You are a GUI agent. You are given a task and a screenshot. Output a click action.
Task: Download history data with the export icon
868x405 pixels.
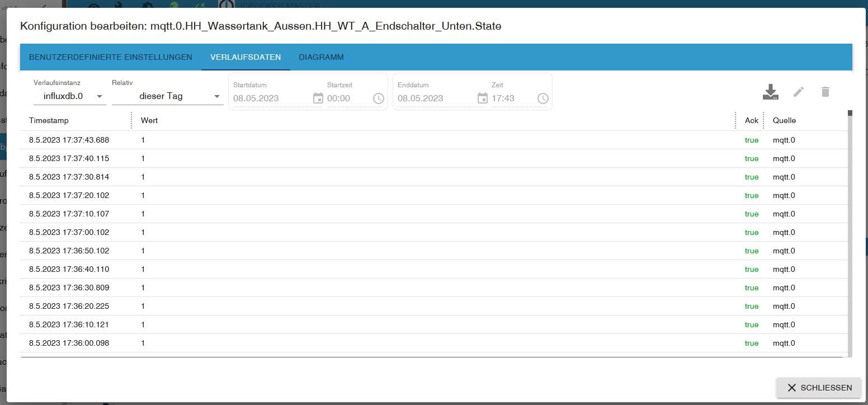pyautogui.click(x=771, y=92)
